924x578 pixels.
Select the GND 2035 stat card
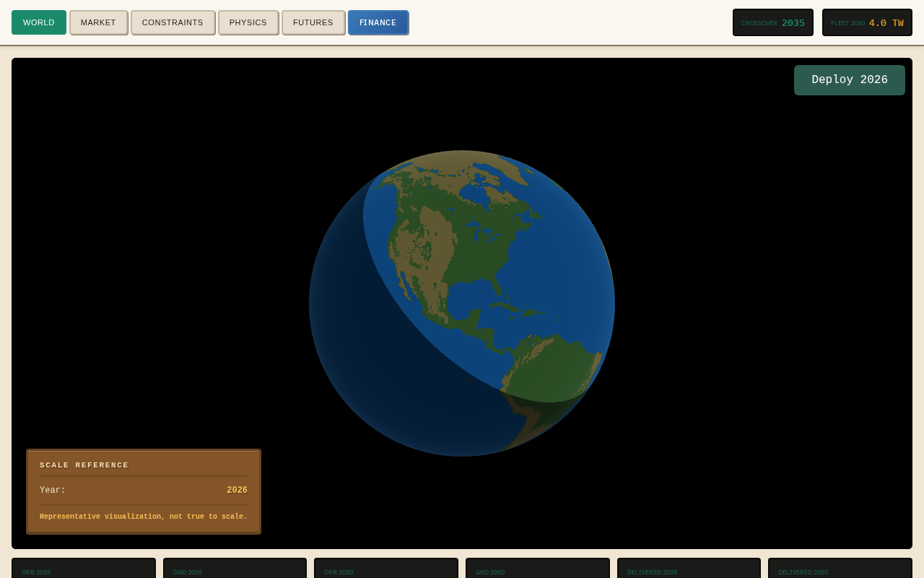235,568
